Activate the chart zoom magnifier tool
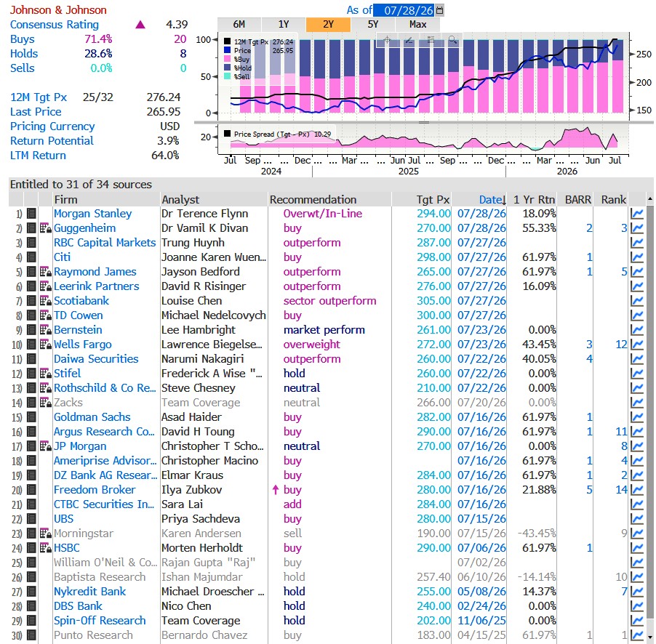Screen dimensions: 656x644 click(x=452, y=40)
